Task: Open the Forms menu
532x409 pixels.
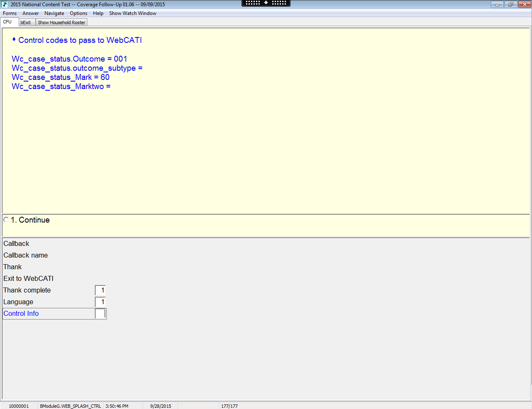Action: (10, 13)
